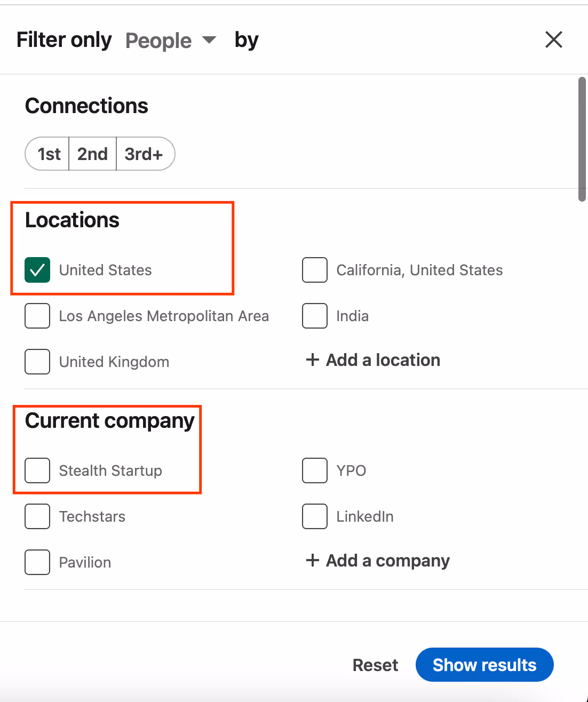Uncheck the United States location filter
588x702 pixels.
tap(37, 270)
